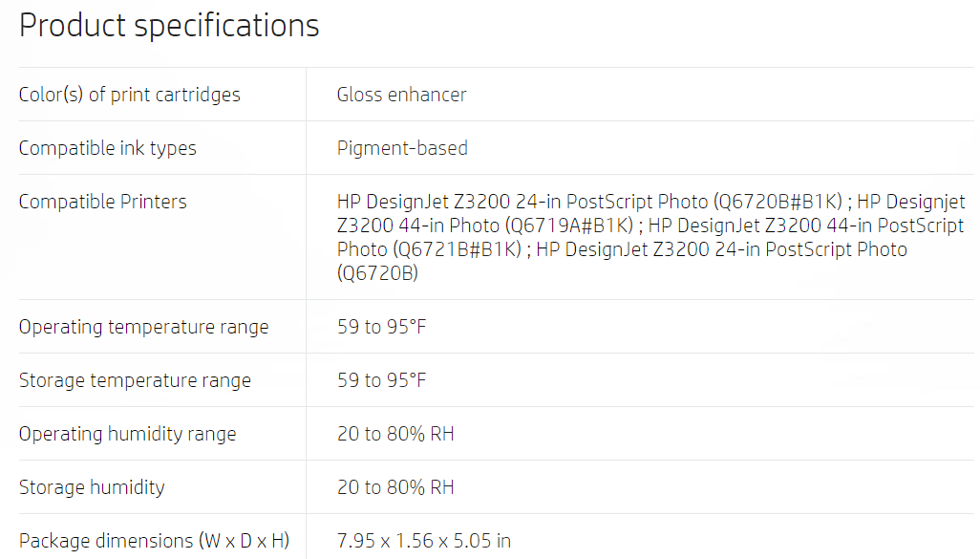Image resolution: width=980 pixels, height=559 pixels.
Task: Click the storage humidity 20 to 80% RH value
Action: point(395,487)
